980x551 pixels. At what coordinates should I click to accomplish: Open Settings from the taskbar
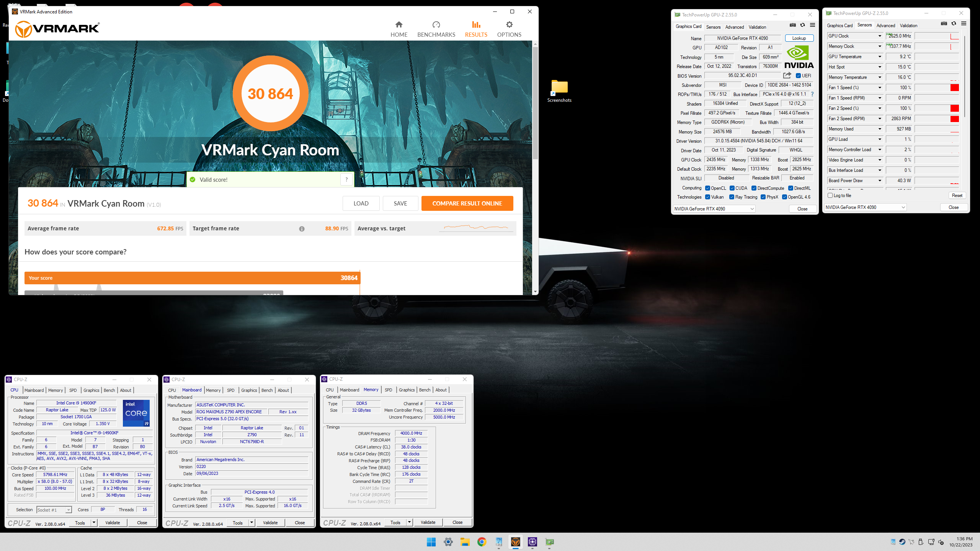(448, 542)
